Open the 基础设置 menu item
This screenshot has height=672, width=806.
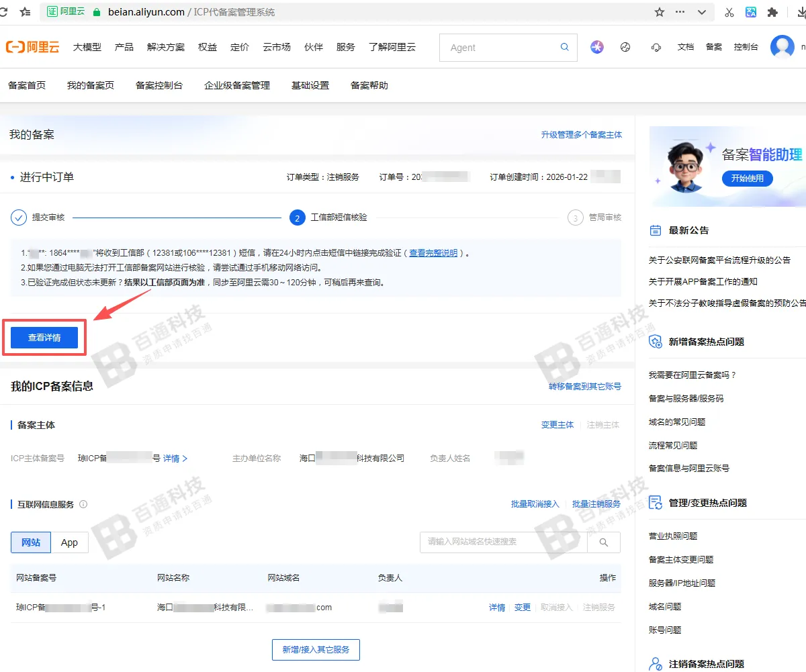(x=310, y=85)
